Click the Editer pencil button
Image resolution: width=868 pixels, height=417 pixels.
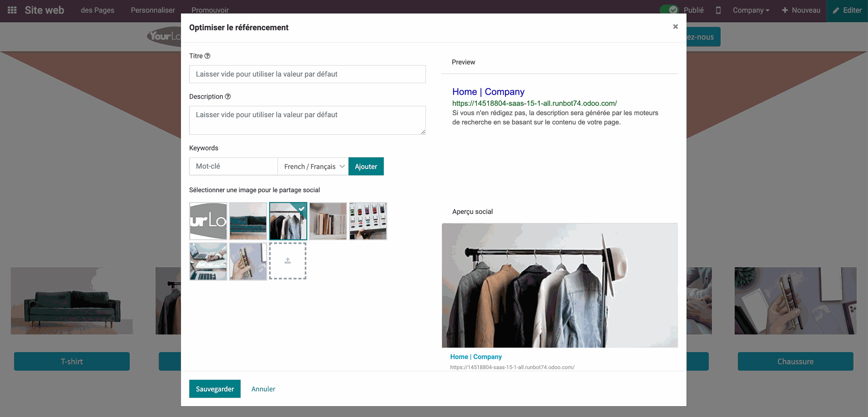click(847, 10)
